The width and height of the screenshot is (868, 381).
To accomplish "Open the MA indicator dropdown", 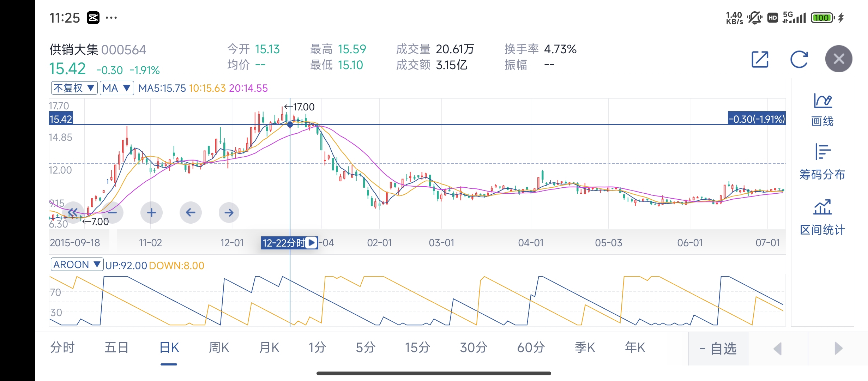I will pos(116,88).
